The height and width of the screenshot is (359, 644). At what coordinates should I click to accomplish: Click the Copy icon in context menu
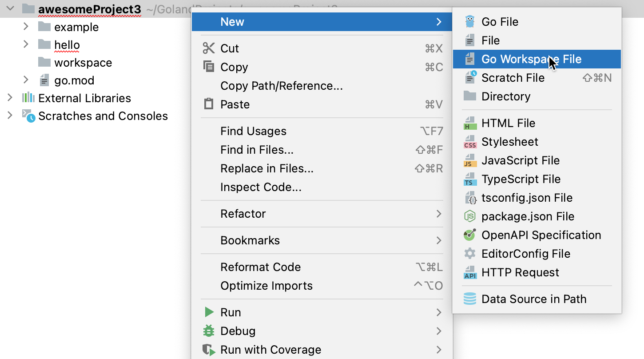209,67
